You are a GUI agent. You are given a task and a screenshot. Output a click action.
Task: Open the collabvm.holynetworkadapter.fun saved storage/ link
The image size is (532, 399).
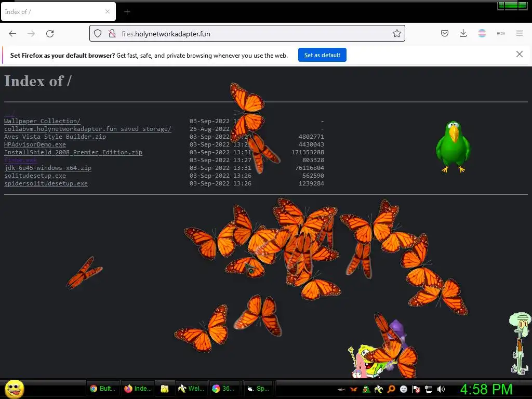(x=87, y=129)
